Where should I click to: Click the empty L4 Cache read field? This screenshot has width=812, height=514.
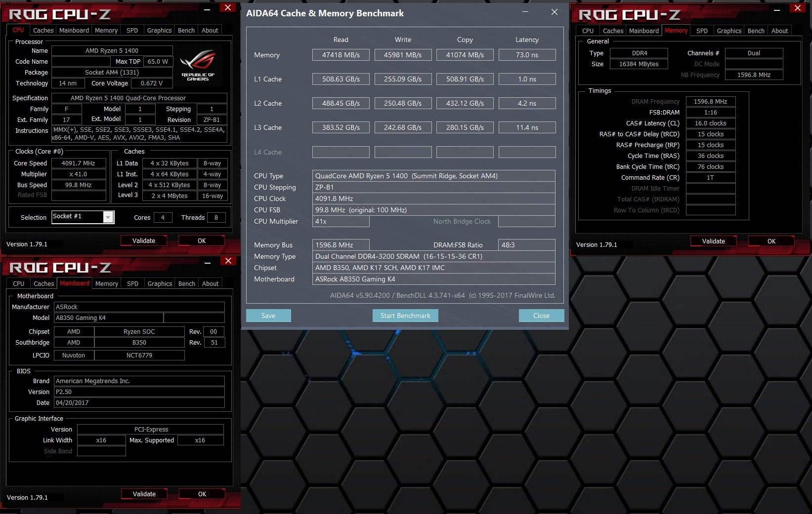(x=341, y=152)
